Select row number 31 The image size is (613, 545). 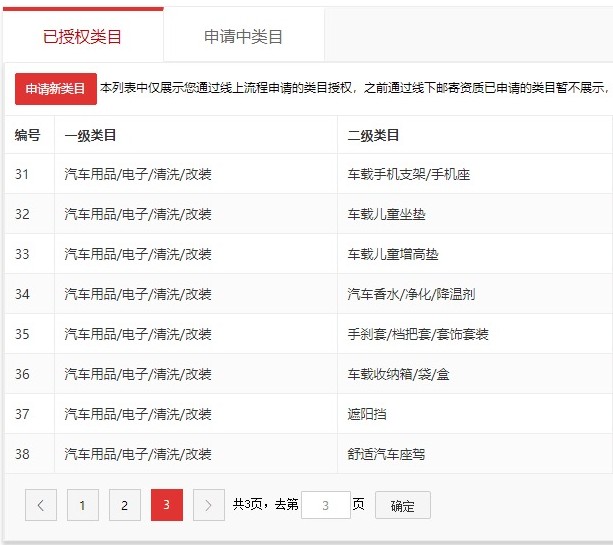[x=22, y=174]
